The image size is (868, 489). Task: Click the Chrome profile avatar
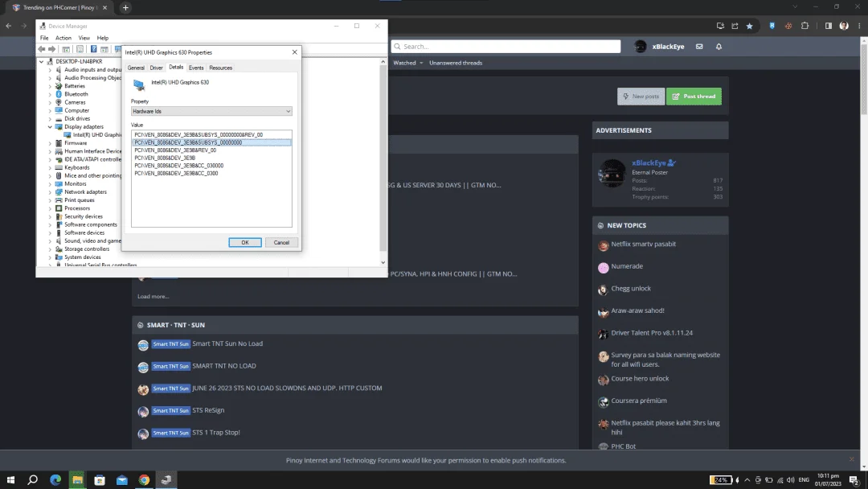(x=844, y=26)
